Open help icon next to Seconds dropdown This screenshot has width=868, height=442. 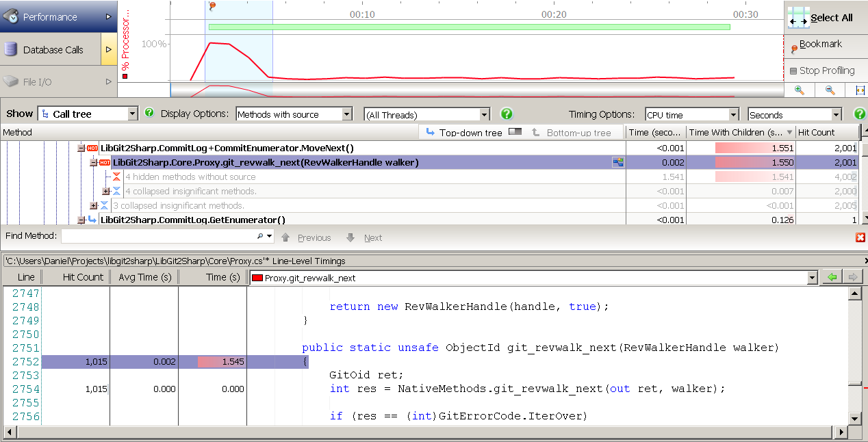860,114
